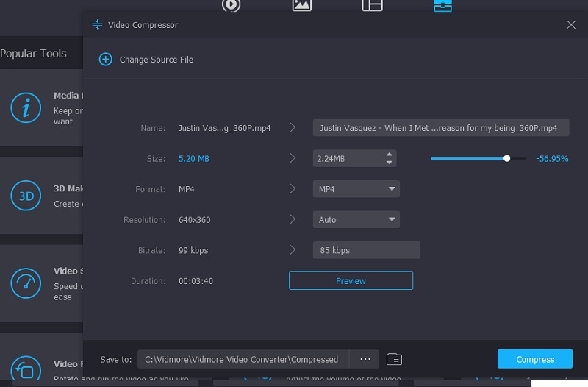Open the output folder icon
Viewport: 588px width, 387px height.
pyautogui.click(x=395, y=359)
